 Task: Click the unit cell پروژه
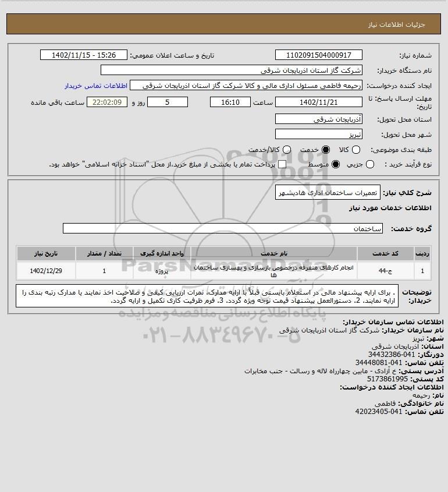point(162,271)
